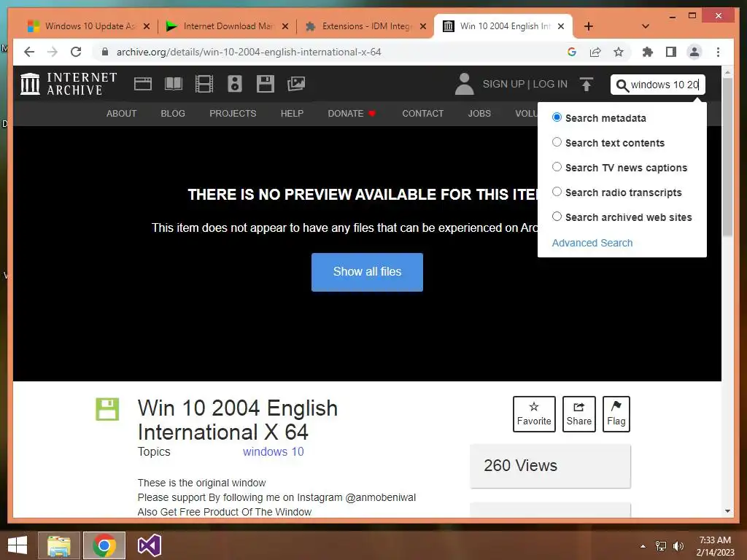The height and width of the screenshot is (560, 747).
Task: Click the taskbar clock showing 7:33 AM
Action: click(x=715, y=546)
